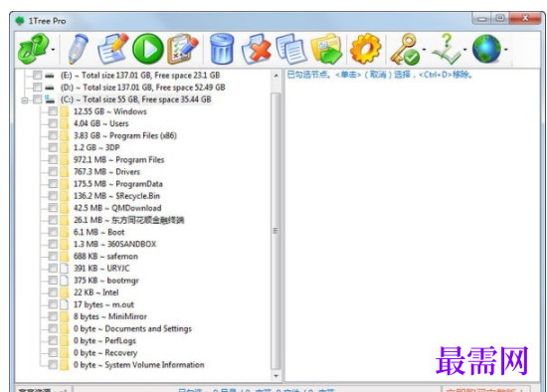
Task: Click the document with red X icon
Action: coord(257,49)
